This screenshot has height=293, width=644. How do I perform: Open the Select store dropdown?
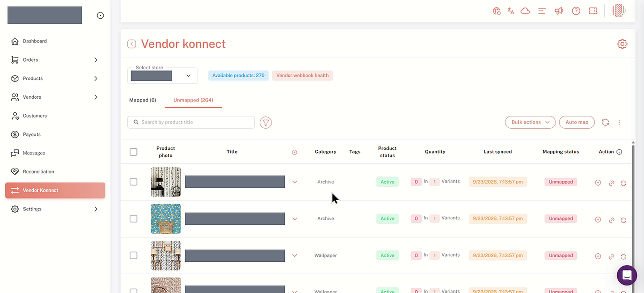coord(162,76)
